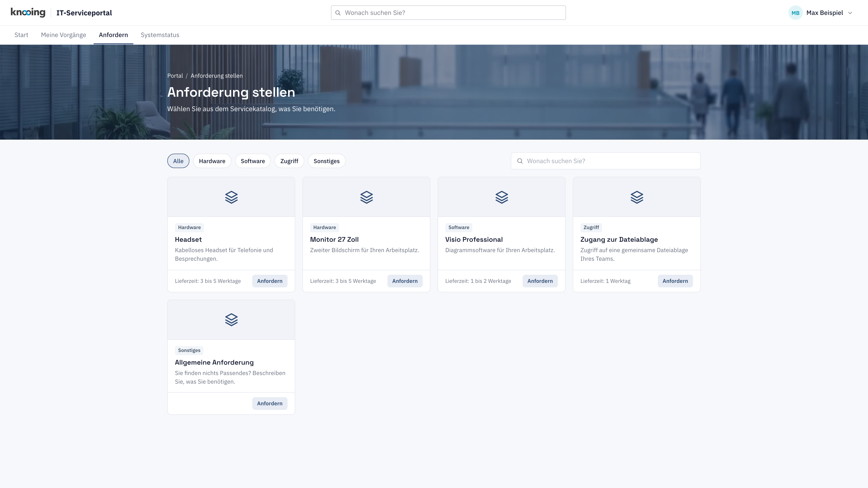Focus the top Wonach suchen Sie search field
Image resolution: width=868 pixels, height=488 pixels.
click(448, 13)
